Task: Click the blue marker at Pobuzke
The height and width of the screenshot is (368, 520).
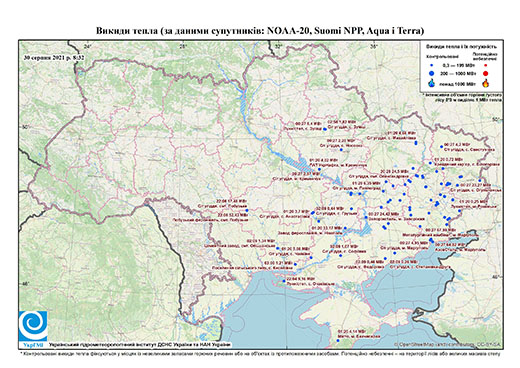Action: coord(247,210)
